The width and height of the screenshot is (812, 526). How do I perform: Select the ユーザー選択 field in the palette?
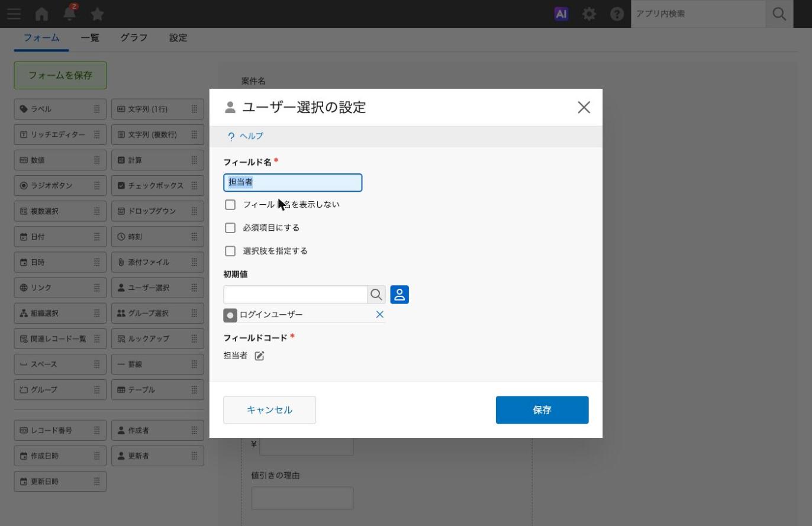tap(157, 288)
